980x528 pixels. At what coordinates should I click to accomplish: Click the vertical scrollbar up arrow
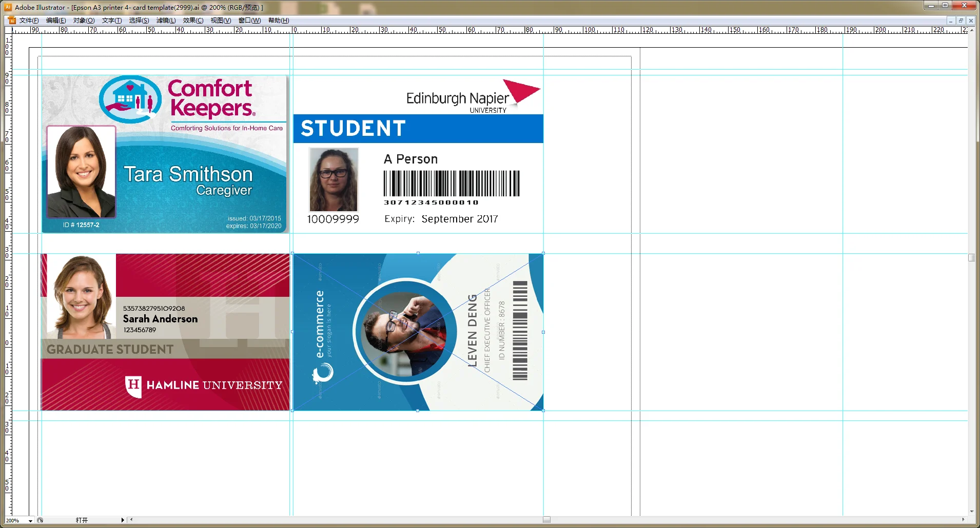972,30
